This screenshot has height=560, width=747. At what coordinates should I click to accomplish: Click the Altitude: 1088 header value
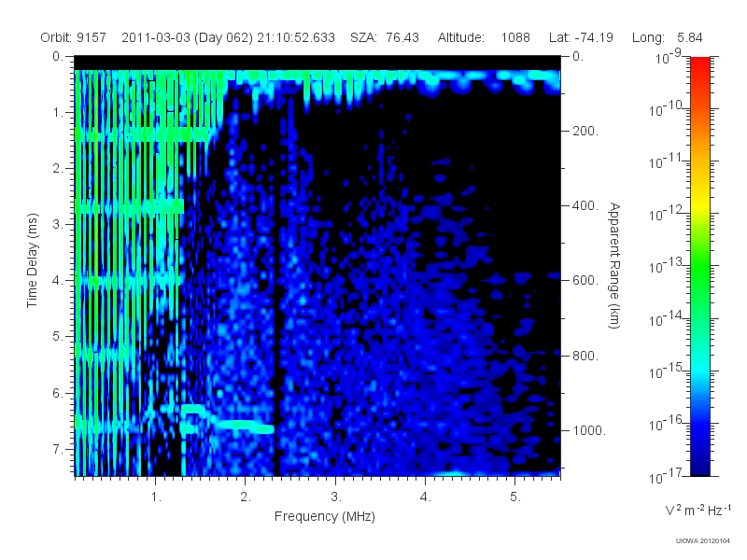[484, 37]
